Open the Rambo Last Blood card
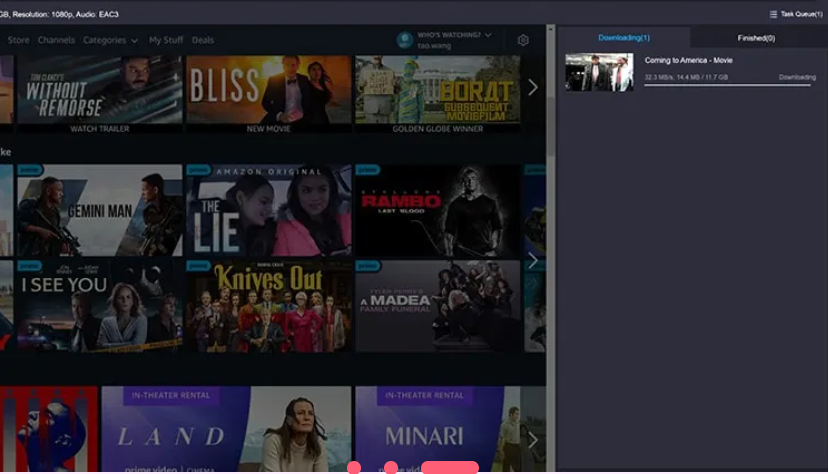 pos(438,210)
